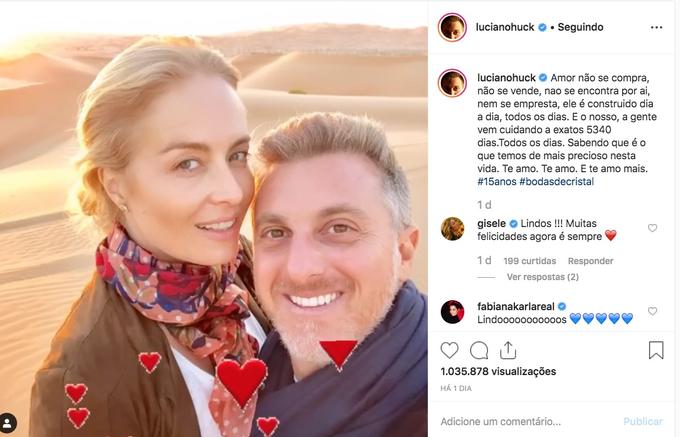Like the post with the heart icon
The height and width of the screenshot is (437, 680).
click(x=449, y=350)
